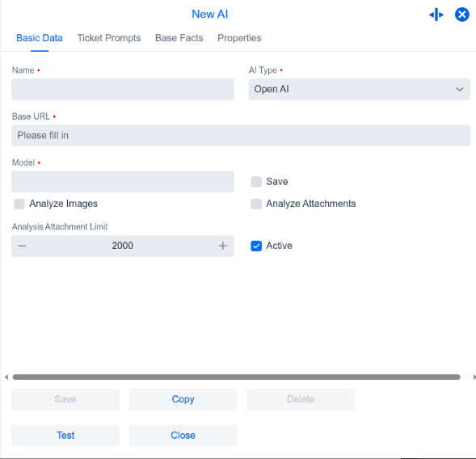Open the Base Facts tab
Viewport: 476px width, 459px height.
179,38
